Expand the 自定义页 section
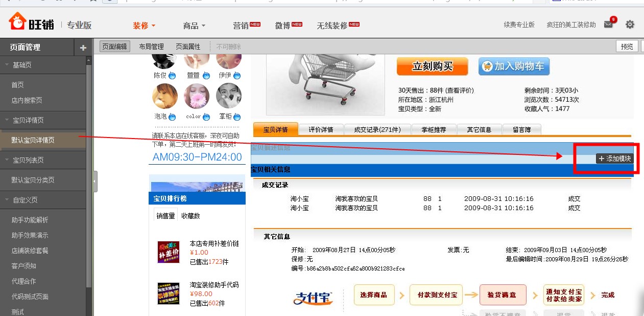Image resolution: width=644 pixels, height=316 pixels. coord(26,199)
